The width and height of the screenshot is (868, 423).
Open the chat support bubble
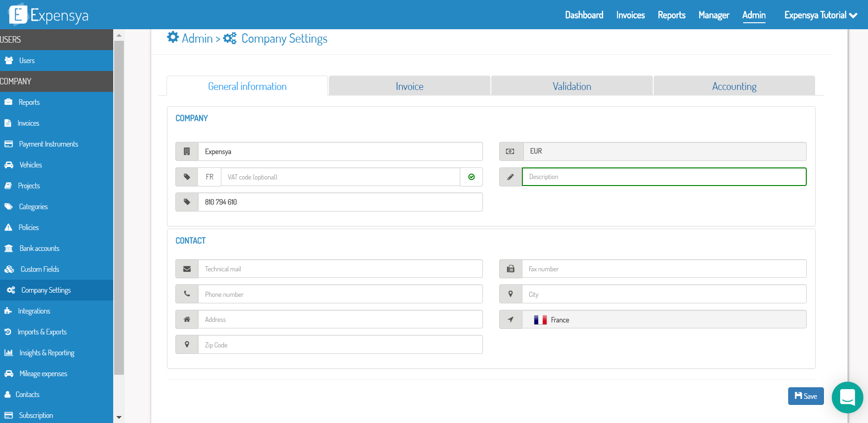pos(847,397)
